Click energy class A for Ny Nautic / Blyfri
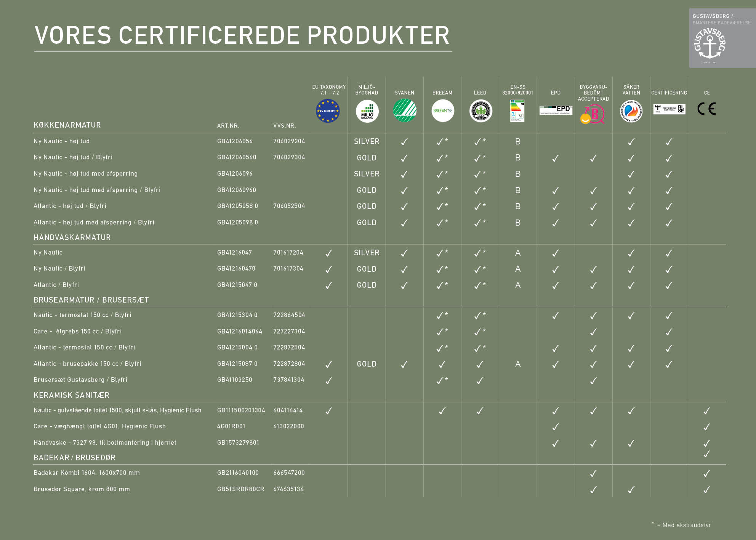 click(518, 269)
